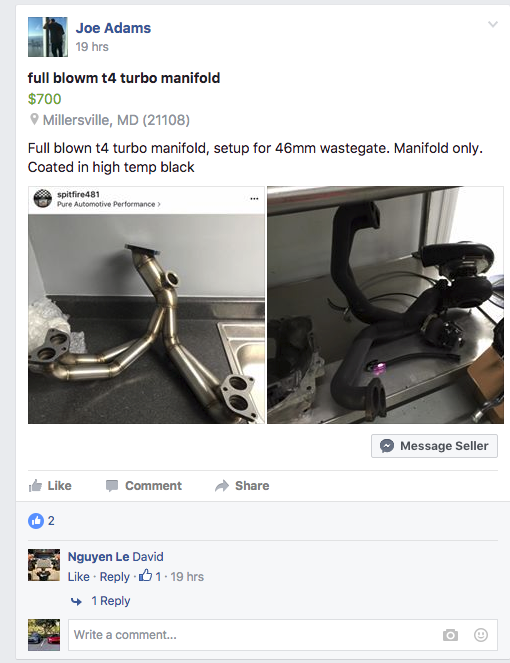510x663 pixels.
Task: Click the Comment speech bubble button
Action: click(x=144, y=485)
